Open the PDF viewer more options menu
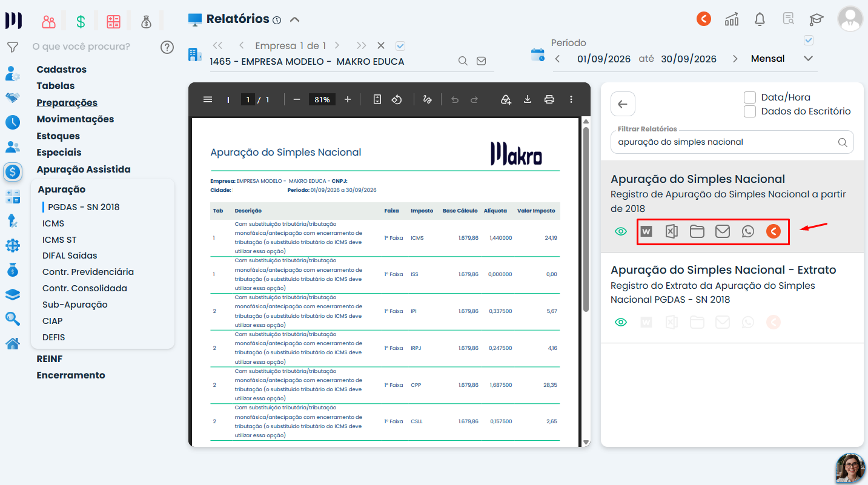 (571, 99)
